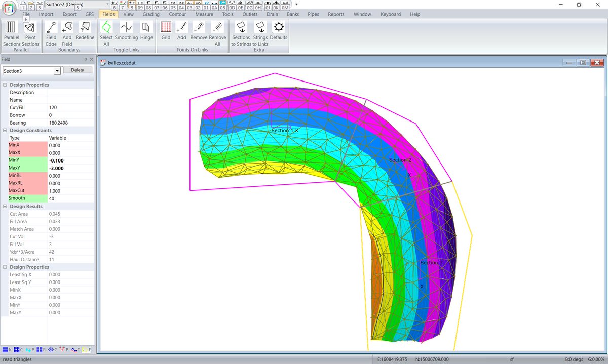Open the blue lines N panel tab
Viewport: 608px width, 364px height.
pos(7,349)
